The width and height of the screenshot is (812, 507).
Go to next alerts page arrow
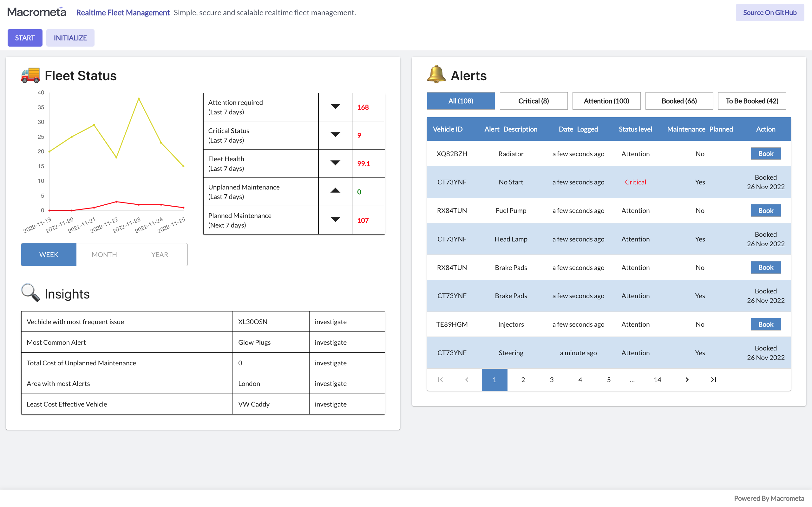click(686, 380)
